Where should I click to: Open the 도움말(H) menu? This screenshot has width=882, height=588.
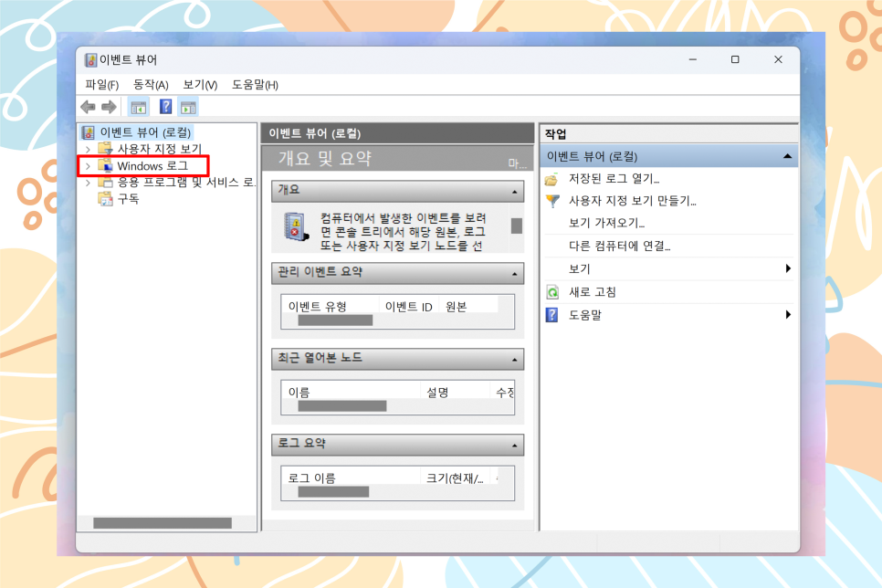point(255,85)
